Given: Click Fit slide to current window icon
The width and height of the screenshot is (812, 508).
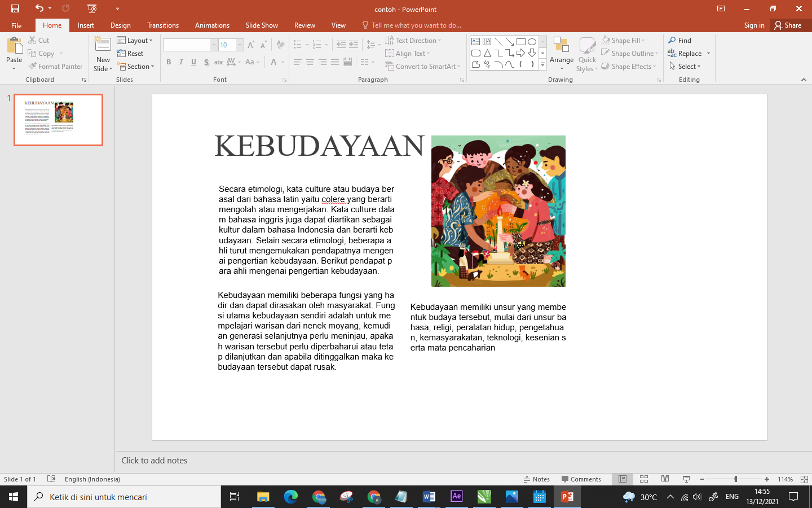Looking at the screenshot, I should (x=805, y=479).
